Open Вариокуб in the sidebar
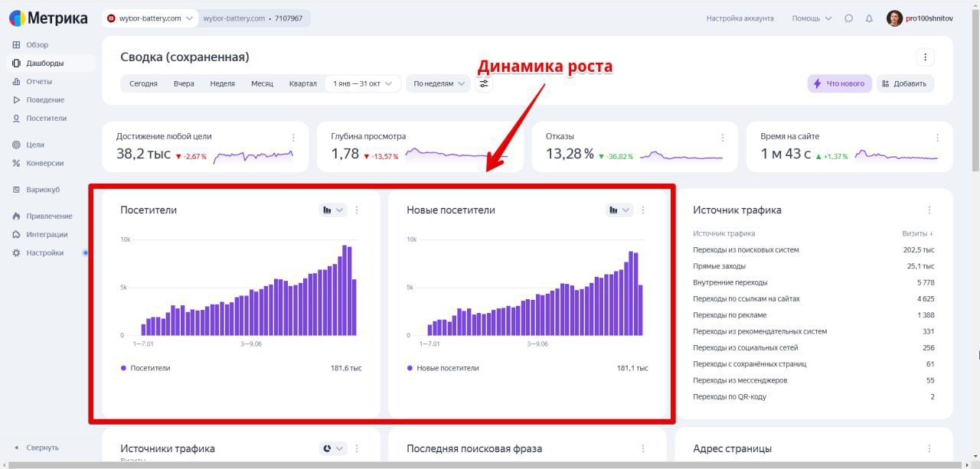The height and width of the screenshot is (469, 980). pos(43,190)
